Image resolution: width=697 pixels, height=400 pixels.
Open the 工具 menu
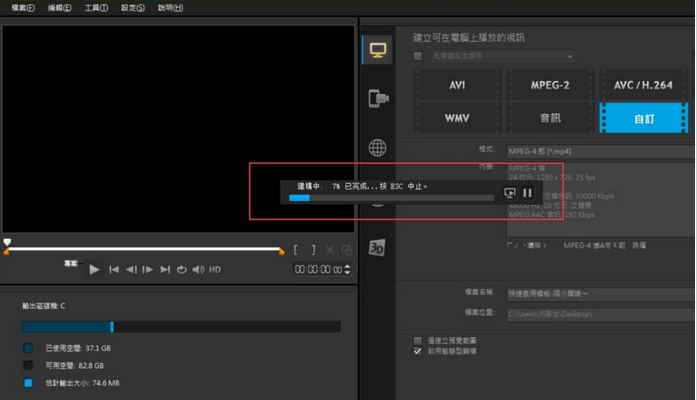point(97,8)
